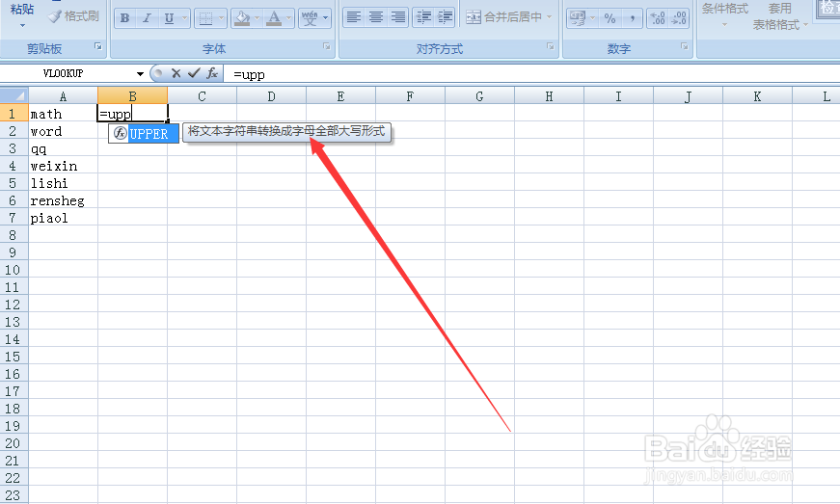Select column K header

[x=757, y=96]
